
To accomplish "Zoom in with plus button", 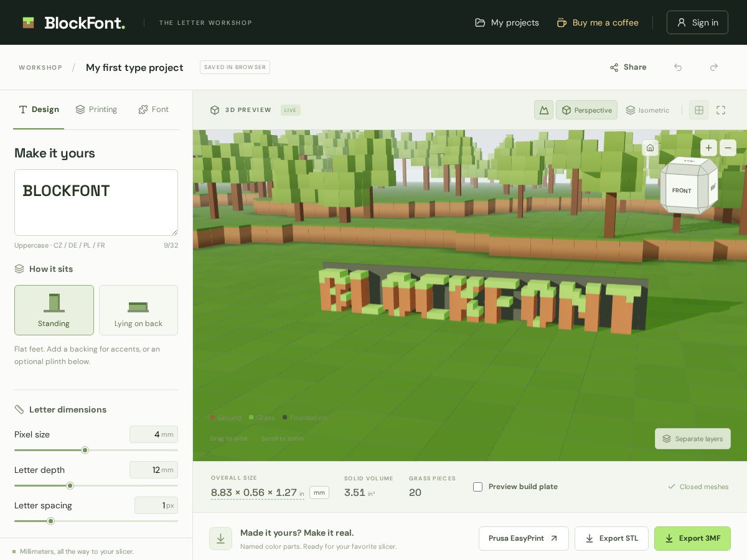I will (708, 147).
